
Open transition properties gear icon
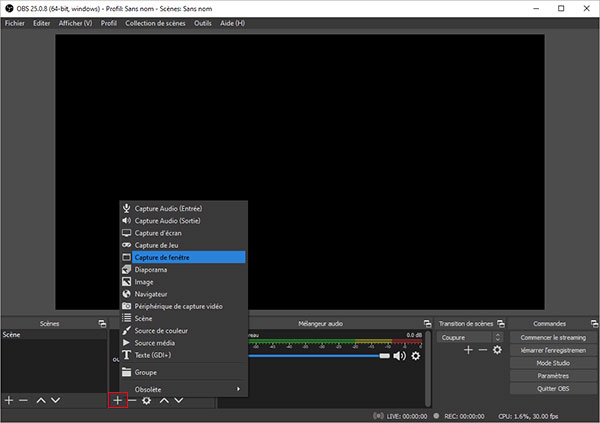click(497, 350)
